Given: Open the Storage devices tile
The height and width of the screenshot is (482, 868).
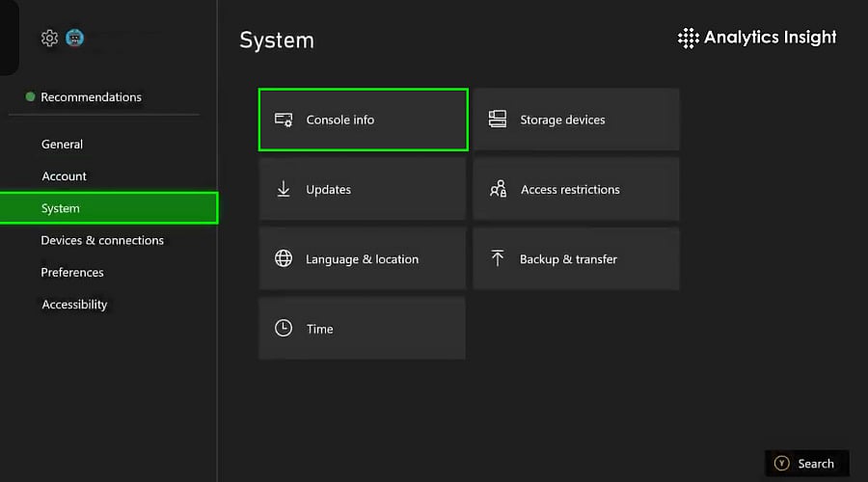Looking at the screenshot, I should [x=576, y=120].
